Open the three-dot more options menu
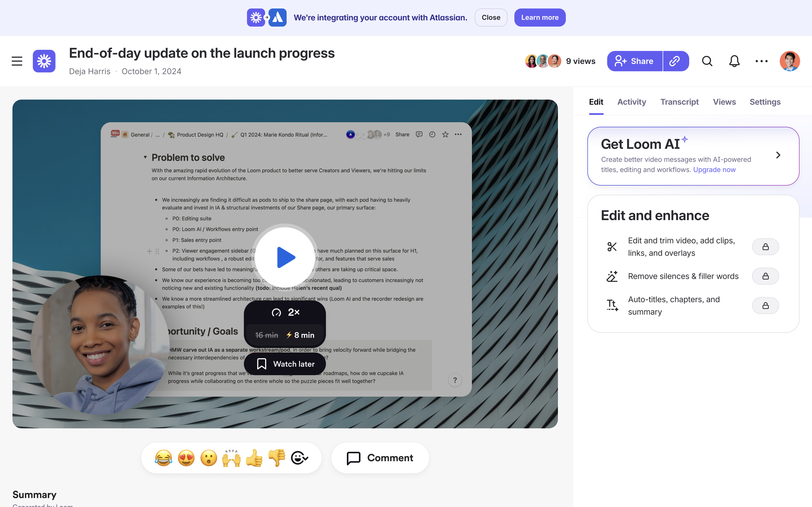 point(761,61)
